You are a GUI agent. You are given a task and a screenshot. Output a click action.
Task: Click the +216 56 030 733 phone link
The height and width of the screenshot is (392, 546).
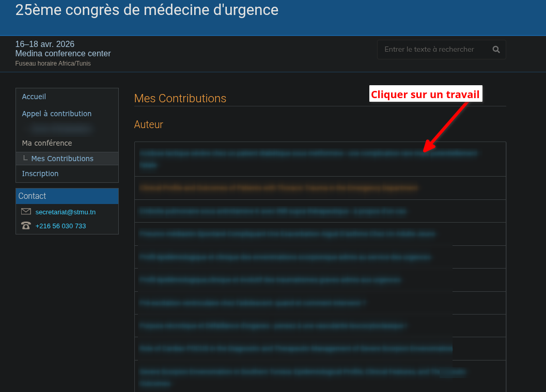click(60, 226)
